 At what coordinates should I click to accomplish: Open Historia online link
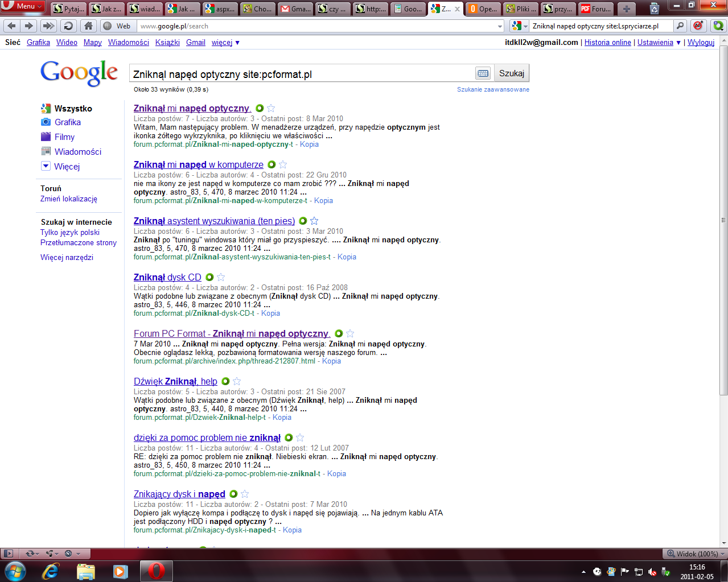click(x=607, y=43)
